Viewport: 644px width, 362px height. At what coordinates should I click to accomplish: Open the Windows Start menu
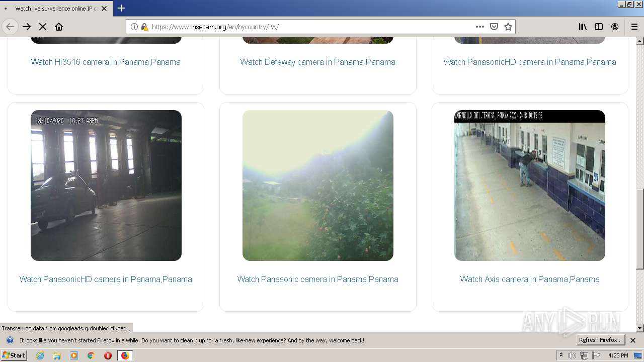point(14,355)
